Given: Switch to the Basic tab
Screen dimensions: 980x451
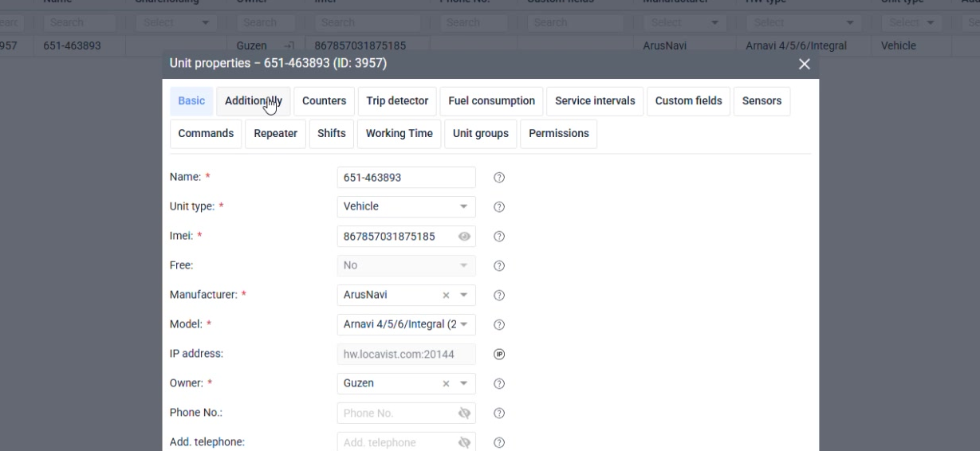Looking at the screenshot, I should coord(191,101).
